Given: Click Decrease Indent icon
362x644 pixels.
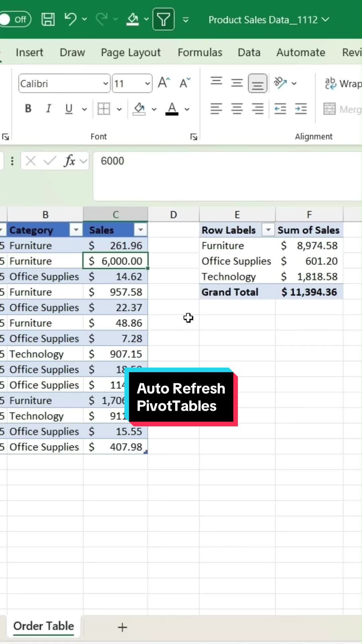Looking at the screenshot, I should [x=280, y=109].
